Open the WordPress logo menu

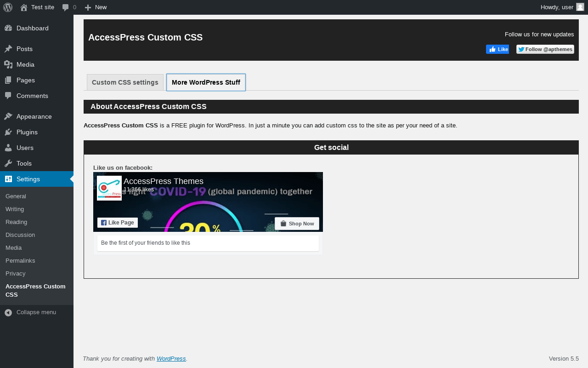click(x=8, y=7)
